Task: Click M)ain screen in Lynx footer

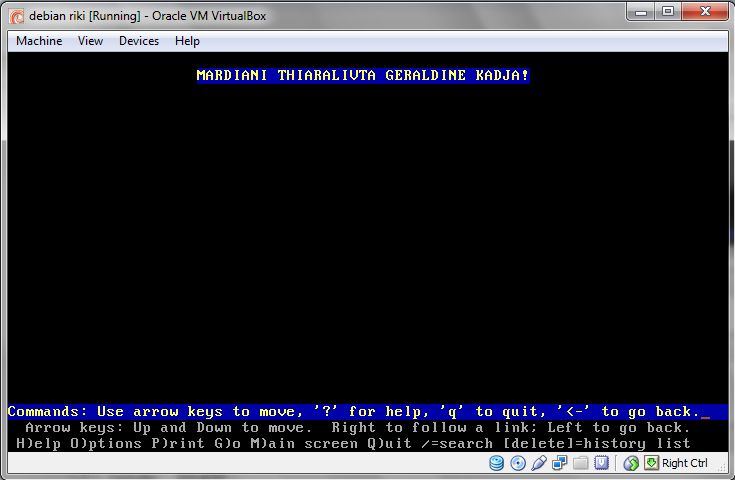Action: coord(304,443)
